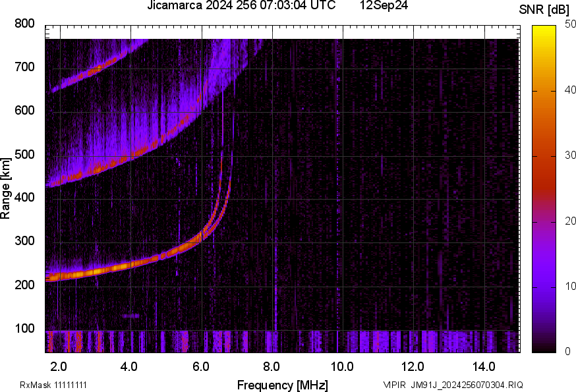
Task: Click the SNR color scale bar
Action: [x=544, y=189]
